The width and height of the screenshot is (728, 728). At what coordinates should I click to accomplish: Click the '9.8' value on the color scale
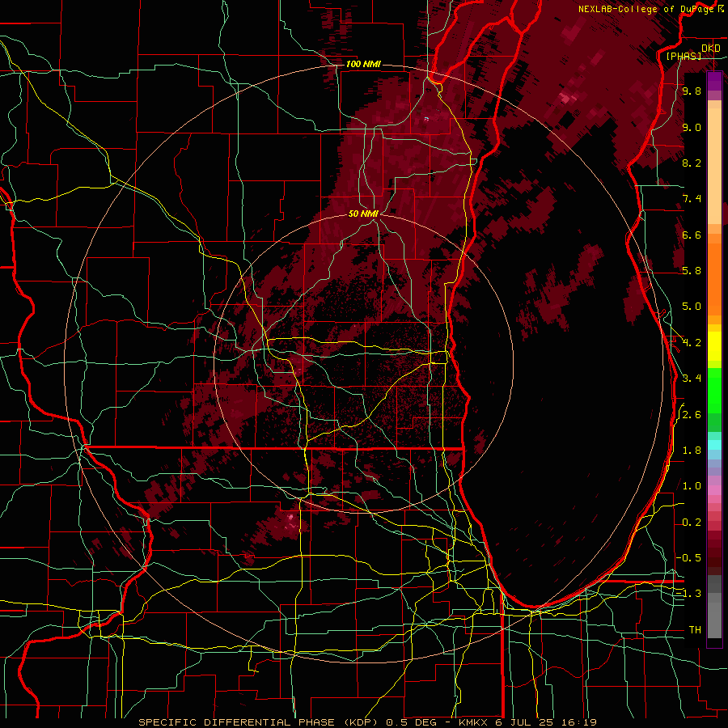[x=692, y=91]
